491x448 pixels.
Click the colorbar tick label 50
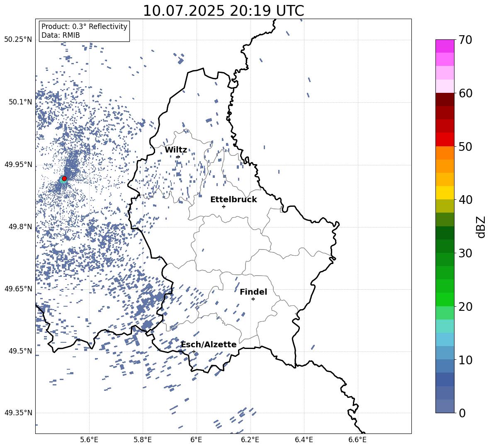pyautogui.click(x=465, y=147)
